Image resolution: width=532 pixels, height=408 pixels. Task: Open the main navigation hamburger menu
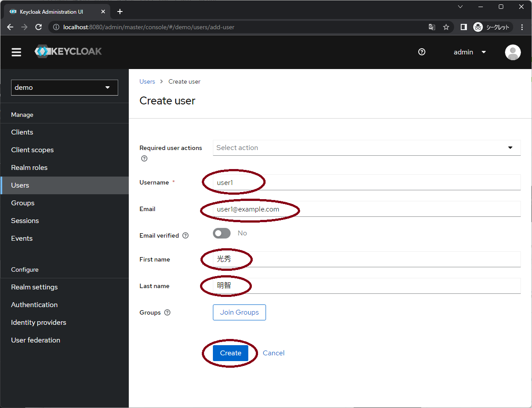pyautogui.click(x=16, y=52)
